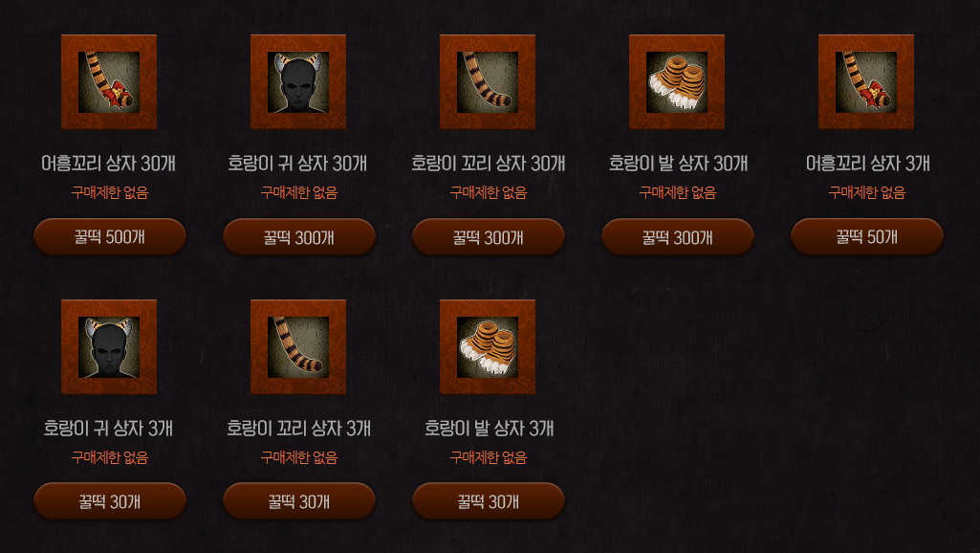The image size is (980, 553).
Task: Buy with the 꿀떡 500개 button
Action: (x=110, y=236)
